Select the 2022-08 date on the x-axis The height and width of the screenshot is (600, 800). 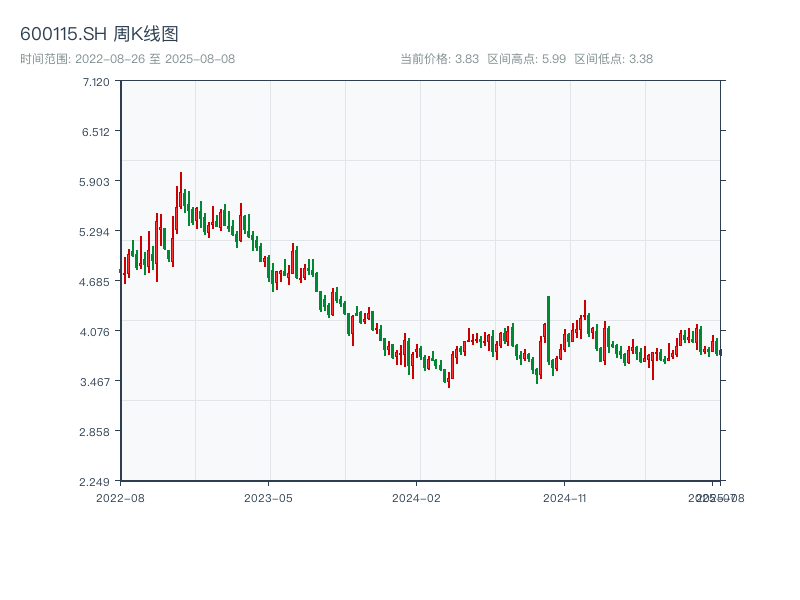[x=120, y=497]
